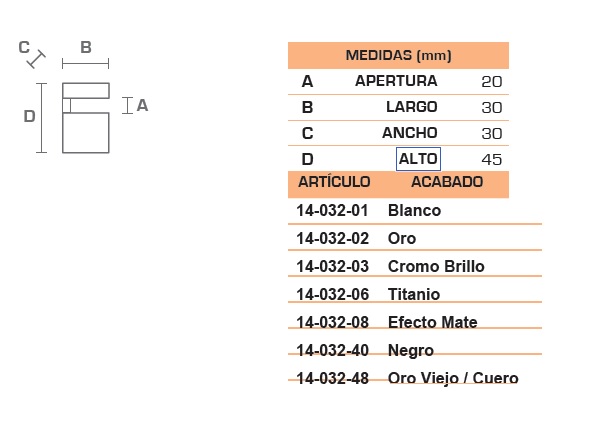The width and height of the screenshot is (602, 446).
Task: Select article 14-032-08 Efecto Mate
Action: pyautogui.click(x=415, y=322)
